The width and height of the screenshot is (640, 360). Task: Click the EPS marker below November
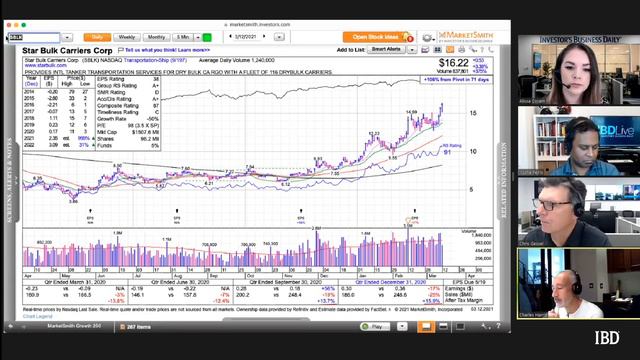(x=301, y=216)
